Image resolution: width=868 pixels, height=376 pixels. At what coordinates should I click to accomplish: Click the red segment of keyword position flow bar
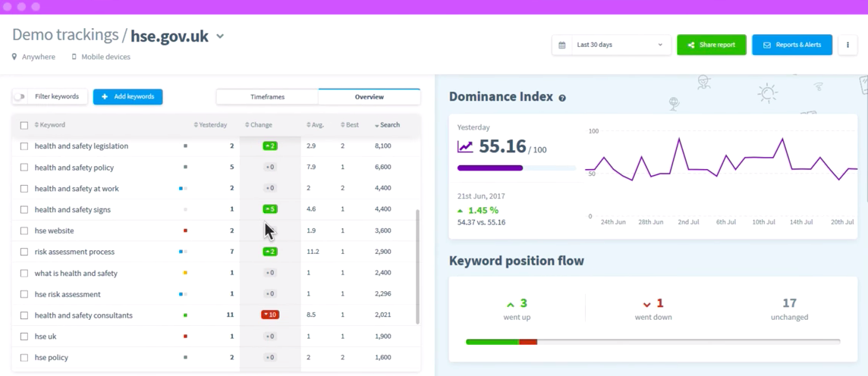528,342
